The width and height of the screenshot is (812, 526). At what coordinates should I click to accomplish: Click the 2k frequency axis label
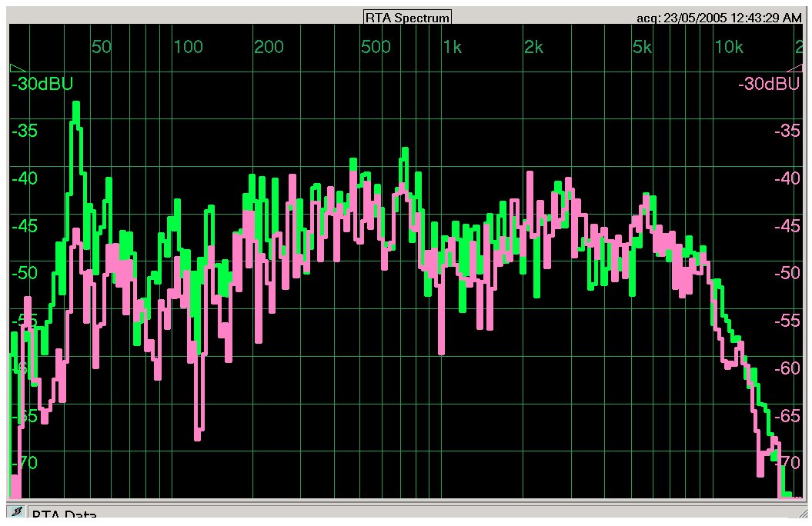(x=533, y=48)
